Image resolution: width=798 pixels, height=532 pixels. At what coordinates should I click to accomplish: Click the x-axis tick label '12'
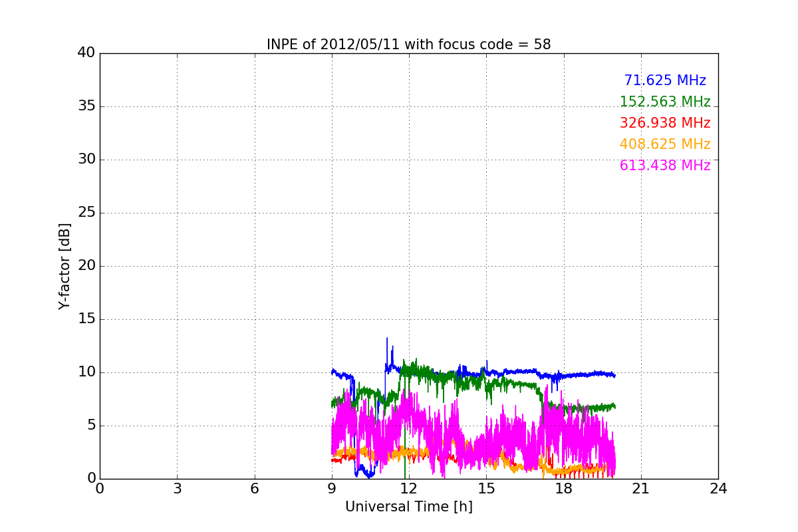[x=408, y=489]
